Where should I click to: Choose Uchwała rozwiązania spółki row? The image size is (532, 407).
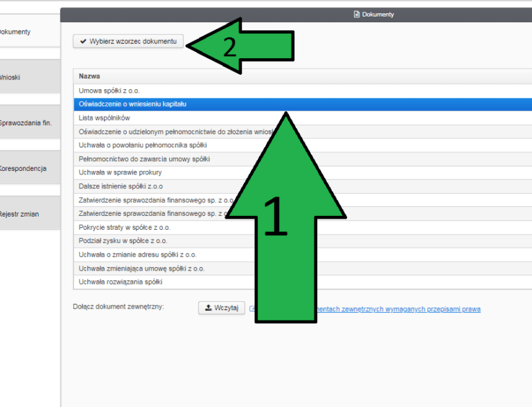pos(303,282)
